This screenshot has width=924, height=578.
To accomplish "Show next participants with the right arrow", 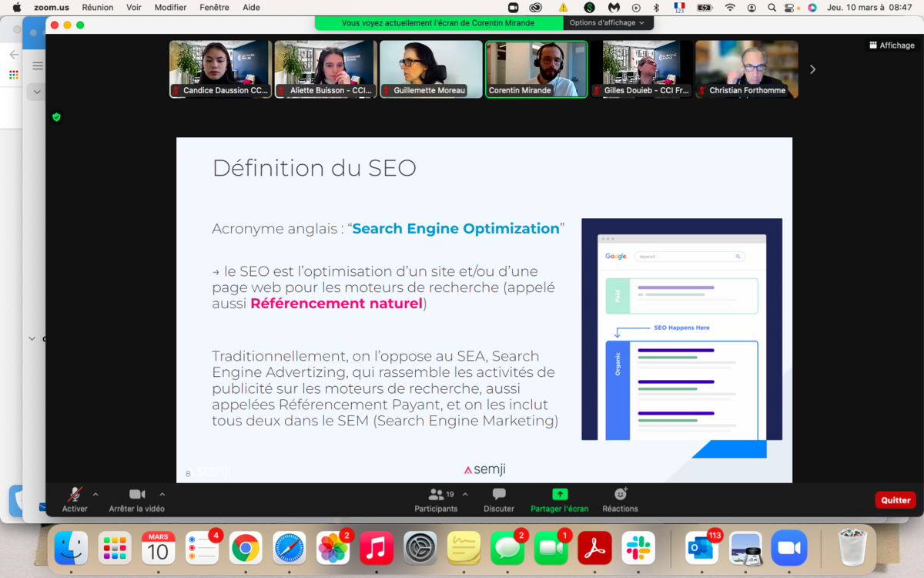I will 812,69.
